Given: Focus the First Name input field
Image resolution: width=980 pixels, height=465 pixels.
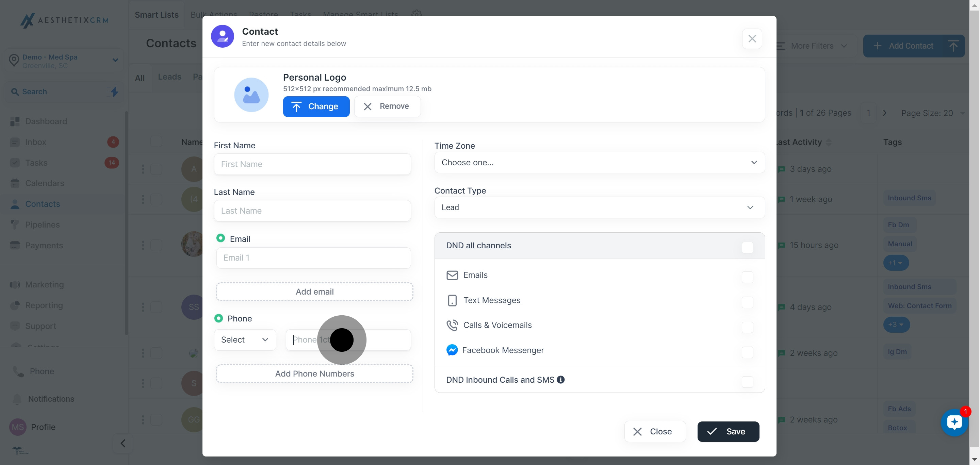Looking at the screenshot, I should click(312, 164).
